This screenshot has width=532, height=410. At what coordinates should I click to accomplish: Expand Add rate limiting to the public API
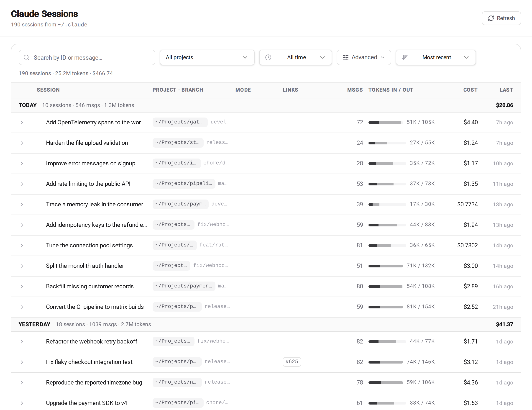(22, 184)
